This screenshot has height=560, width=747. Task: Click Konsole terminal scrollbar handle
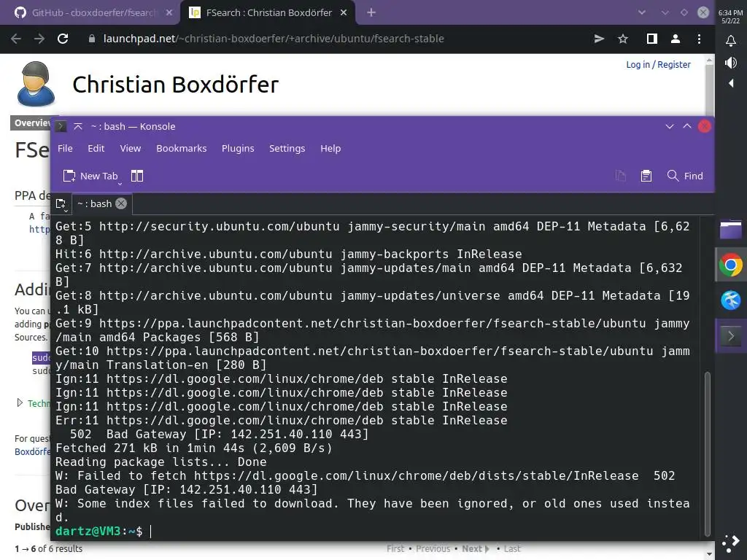click(x=708, y=454)
